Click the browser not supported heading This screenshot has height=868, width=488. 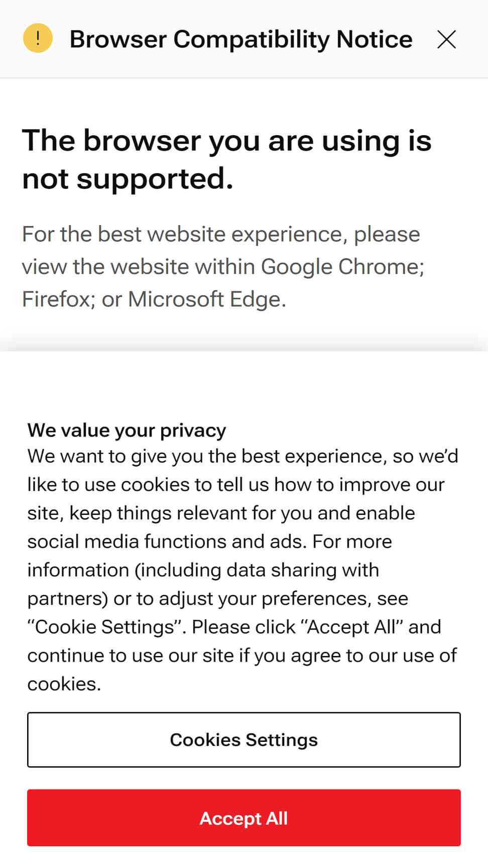click(x=227, y=159)
